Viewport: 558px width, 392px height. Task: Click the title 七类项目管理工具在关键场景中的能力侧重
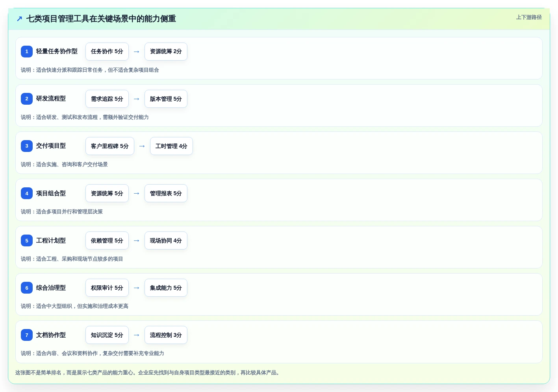(x=101, y=19)
